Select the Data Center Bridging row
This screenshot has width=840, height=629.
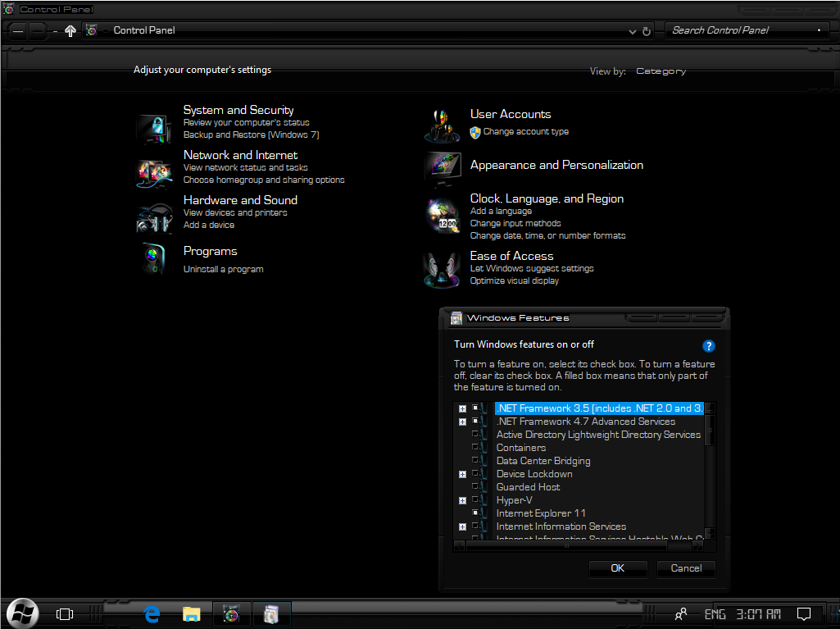pyautogui.click(x=543, y=461)
